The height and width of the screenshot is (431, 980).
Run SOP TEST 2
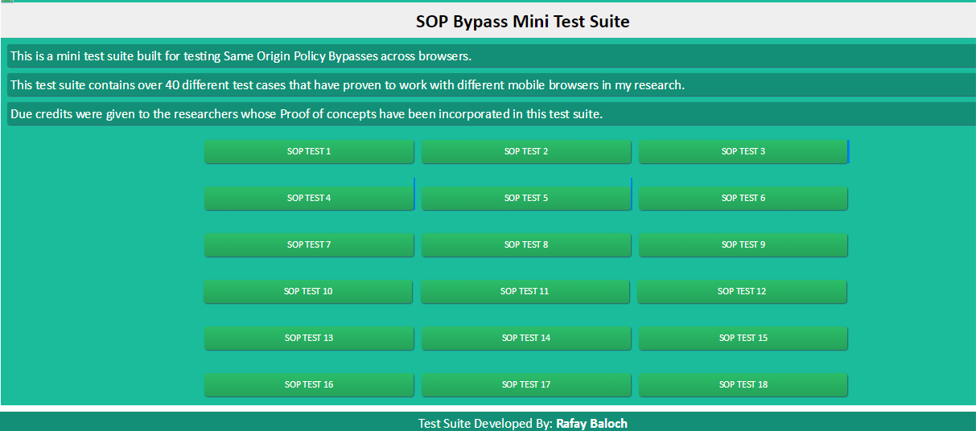point(526,151)
